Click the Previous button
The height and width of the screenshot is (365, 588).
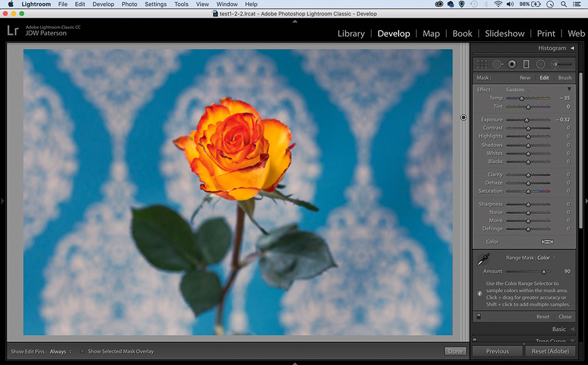(497, 351)
